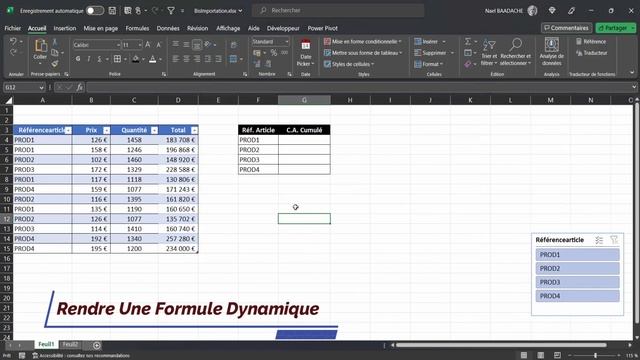Switch to the Feuil2 sheet tab
Screen dimensions: 640x360
pyautogui.click(x=70, y=345)
